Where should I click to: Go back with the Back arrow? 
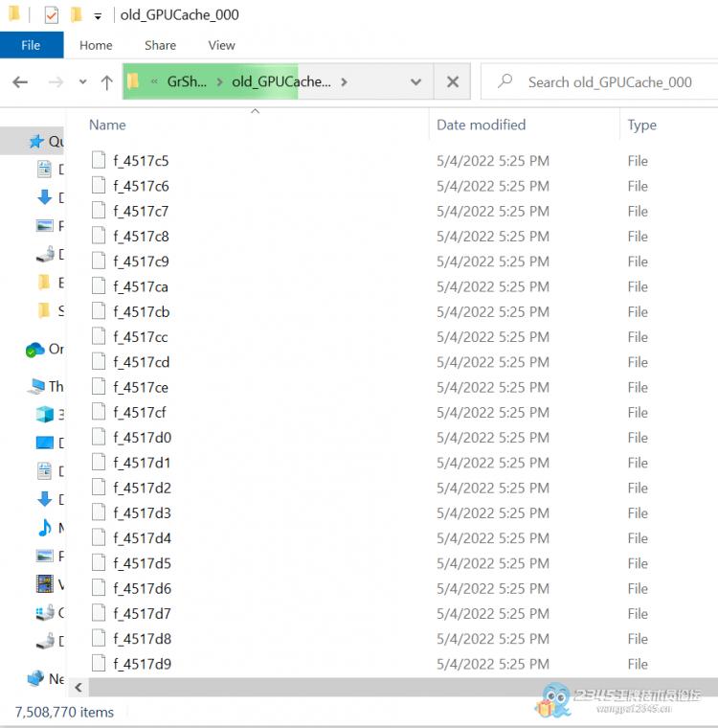point(20,82)
